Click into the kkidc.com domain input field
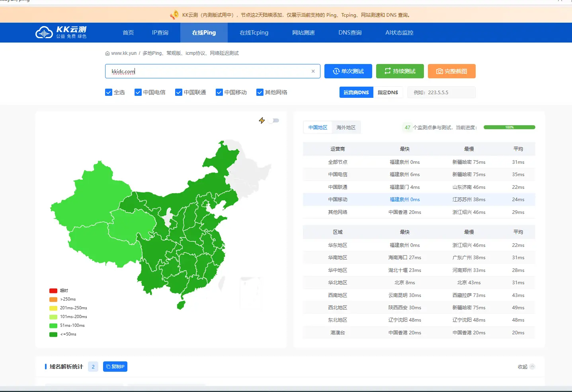Viewport: 572px width, 392px height. point(213,71)
